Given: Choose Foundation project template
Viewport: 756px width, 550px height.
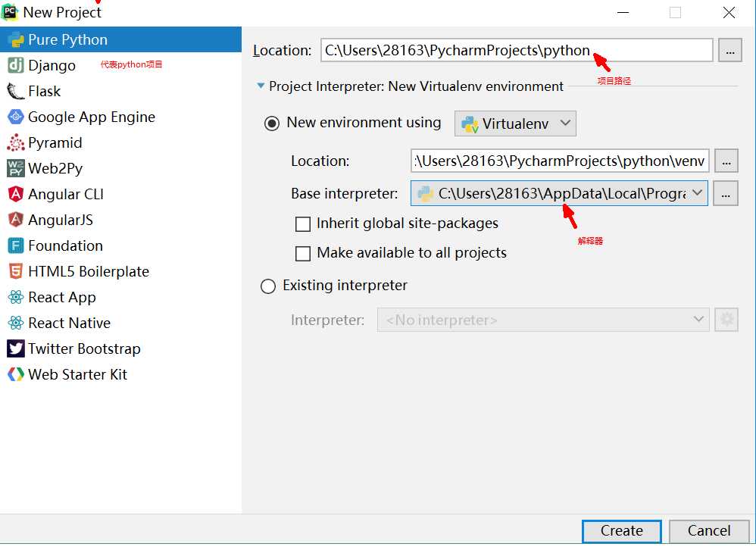Looking at the screenshot, I should click(120, 245).
